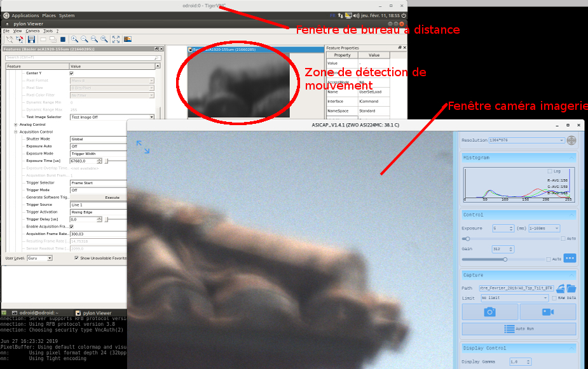The image size is (588, 369).
Task: Open the exposure range 1-100ms dropdown
Action: coord(544,228)
